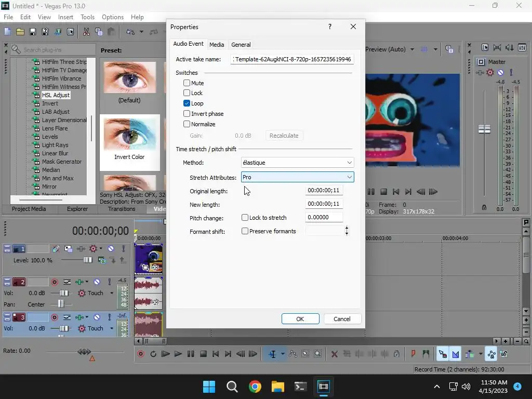The width and height of the screenshot is (532, 399).
Task: Click the Insert Region icon
Action: click(426, 354)
